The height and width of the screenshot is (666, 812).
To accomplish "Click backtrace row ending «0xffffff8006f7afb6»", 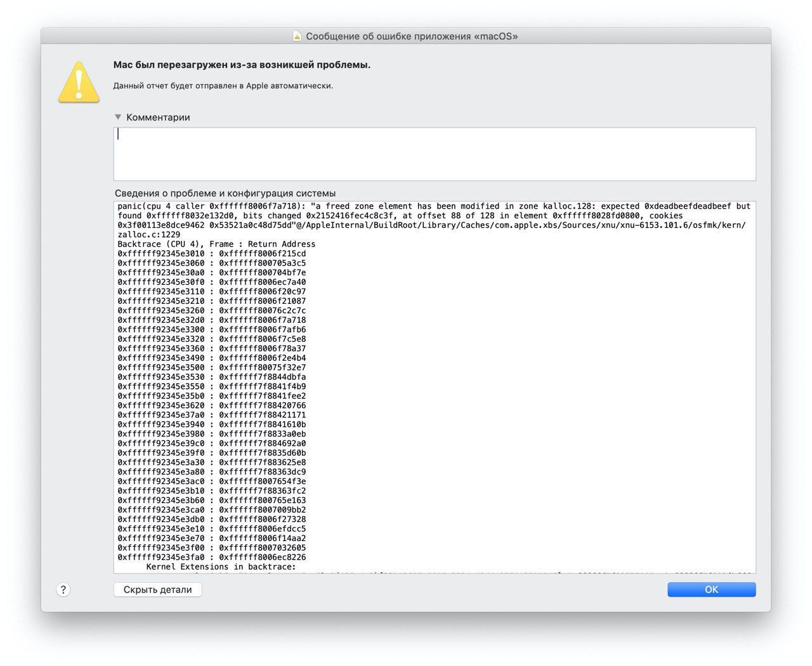I will (212, 330).
